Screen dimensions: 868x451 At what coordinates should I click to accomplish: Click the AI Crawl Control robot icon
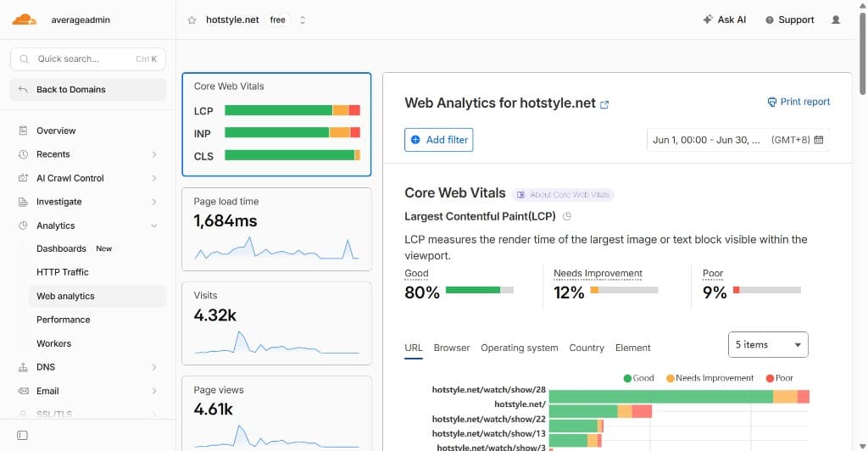point(23,178)
